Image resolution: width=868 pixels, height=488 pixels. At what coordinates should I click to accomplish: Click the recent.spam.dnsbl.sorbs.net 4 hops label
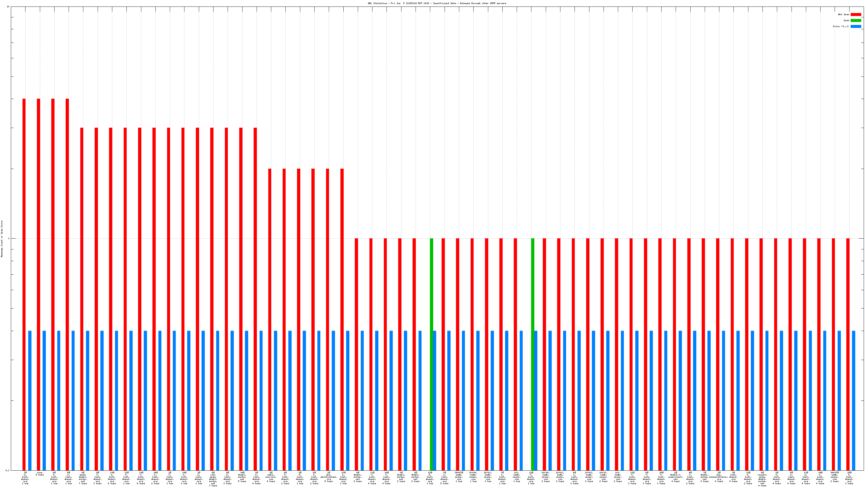pyautogui.click(x=762, y=479)
